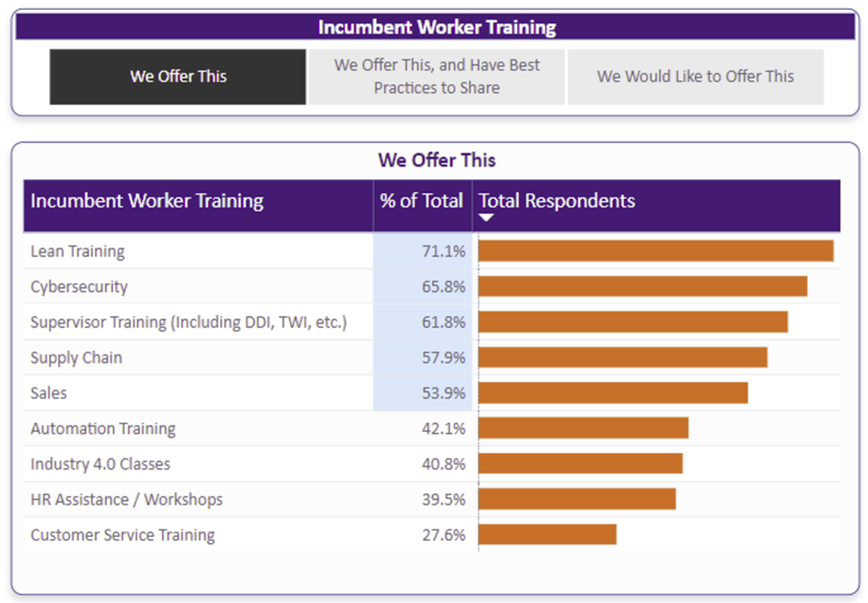The height and width of the screenshot is (603, 868).
Task: Select the Sales row in the table
Action: (48, 393)
